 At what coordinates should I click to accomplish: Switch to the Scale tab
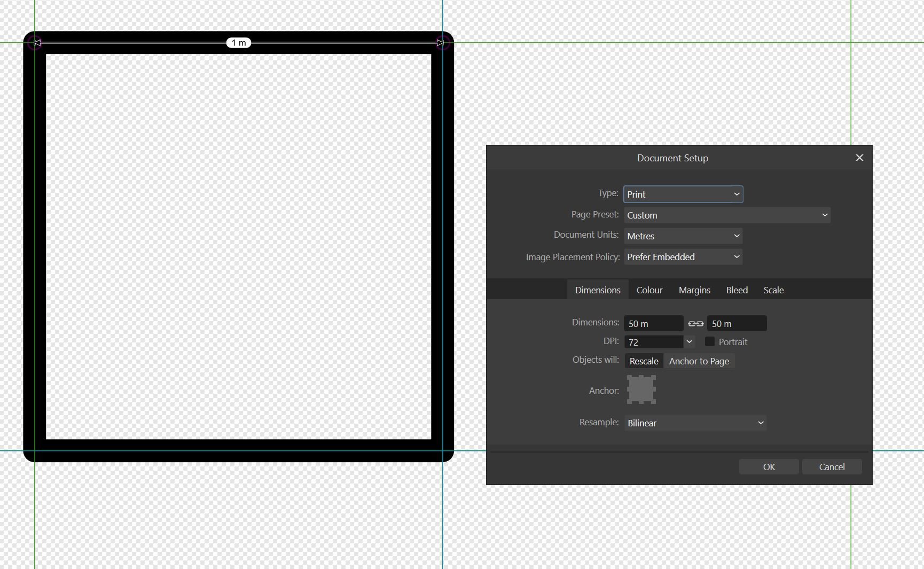pos(773,290)
